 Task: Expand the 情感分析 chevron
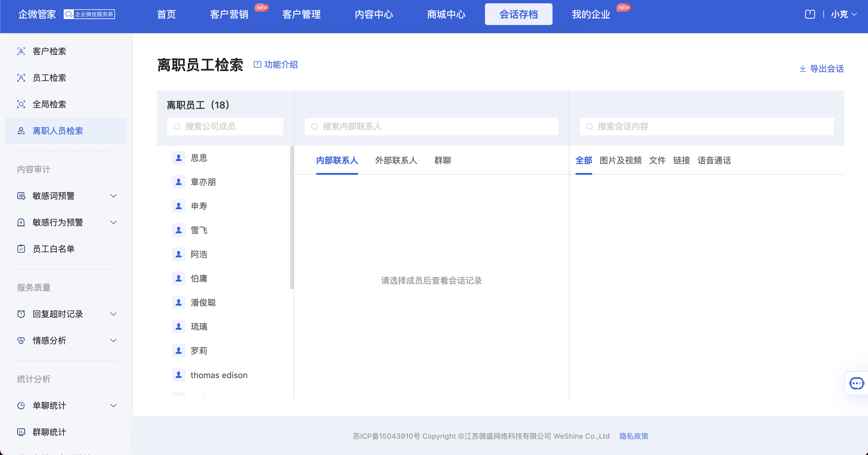pos(114,340)
